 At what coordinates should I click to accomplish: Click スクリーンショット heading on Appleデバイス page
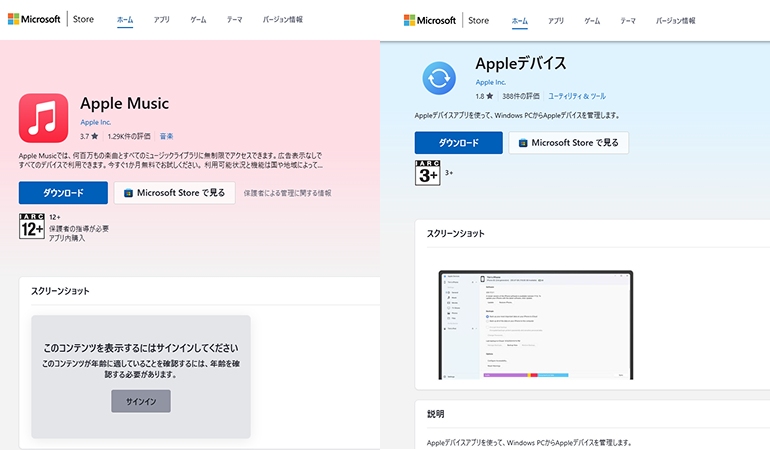point(456,233)
